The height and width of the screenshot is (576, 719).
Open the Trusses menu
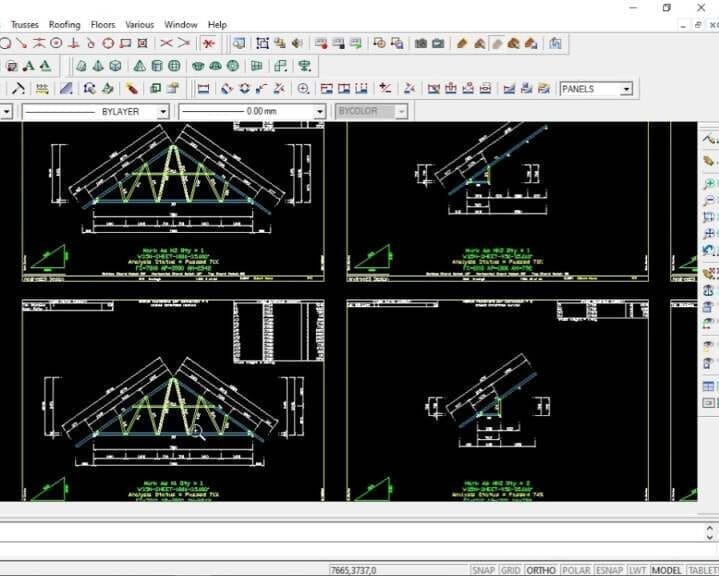point(25,24)
